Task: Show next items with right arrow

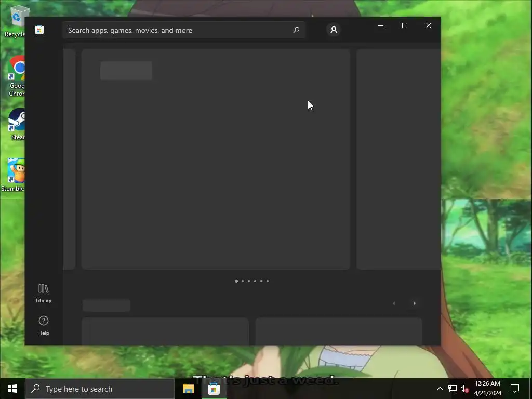Action: (414, 303)
